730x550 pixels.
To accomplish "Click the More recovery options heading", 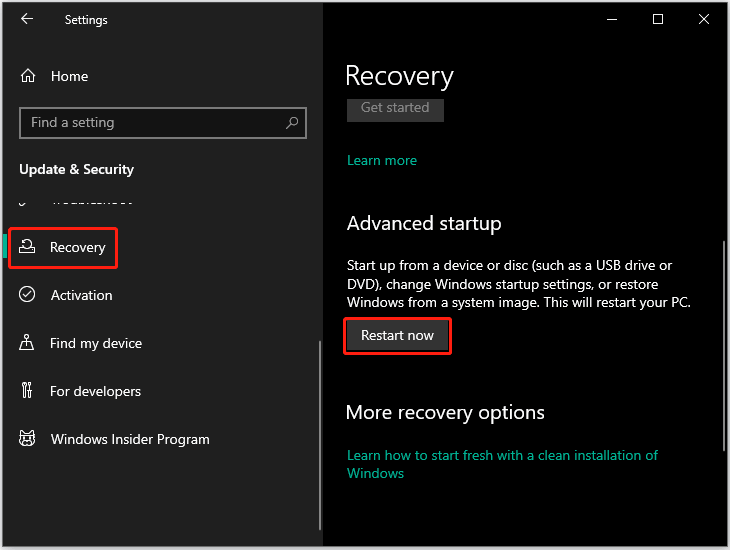I will coord(446,413).
